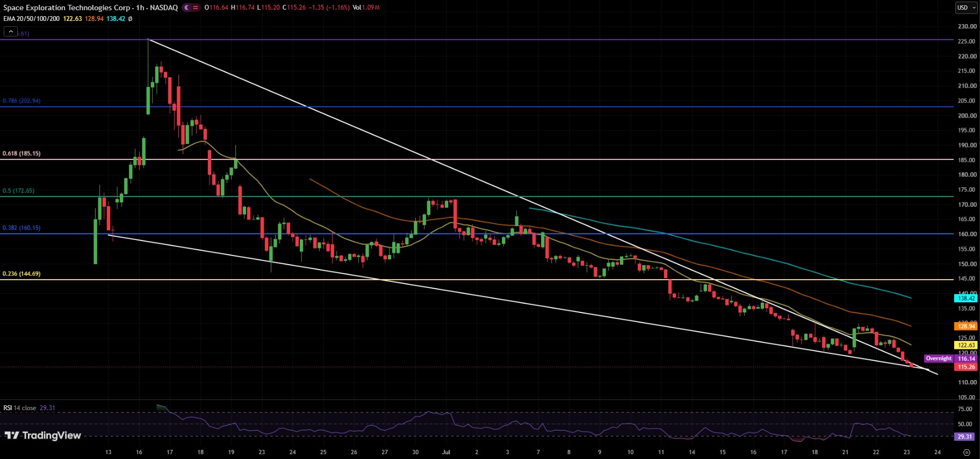Image resolution: width=980 pixels, height=459 pixels.
Task: Click the 29.31 value in the RSI legend
Action: (x=47, y=408)
